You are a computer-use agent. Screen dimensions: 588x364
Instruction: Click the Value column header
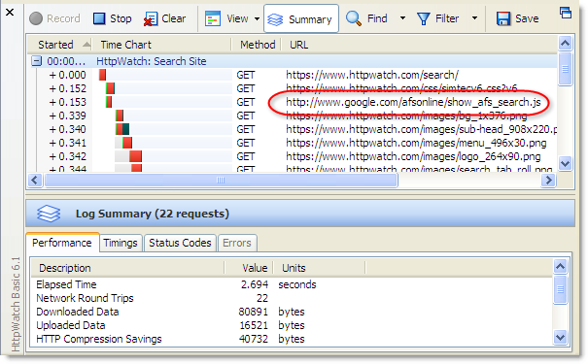249,268
